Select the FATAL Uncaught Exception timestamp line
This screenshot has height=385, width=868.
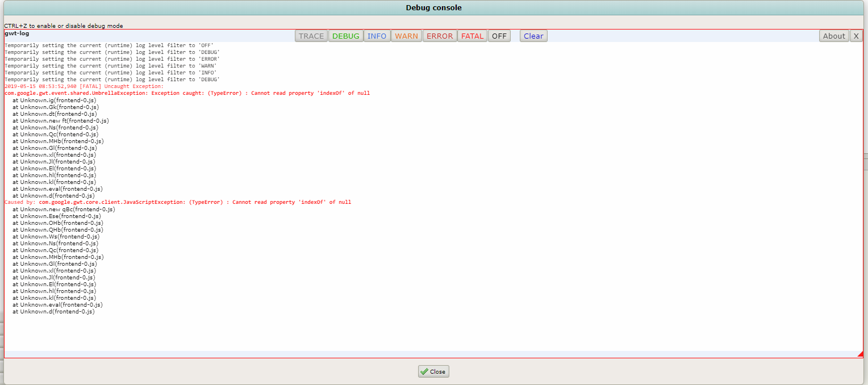coord(84,86)
